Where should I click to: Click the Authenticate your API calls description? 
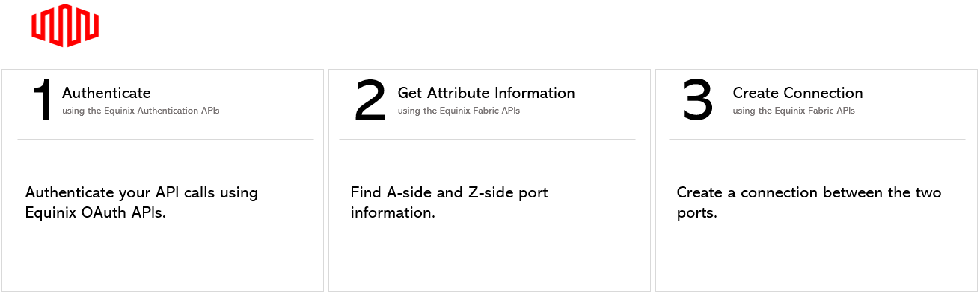point(141,202)
